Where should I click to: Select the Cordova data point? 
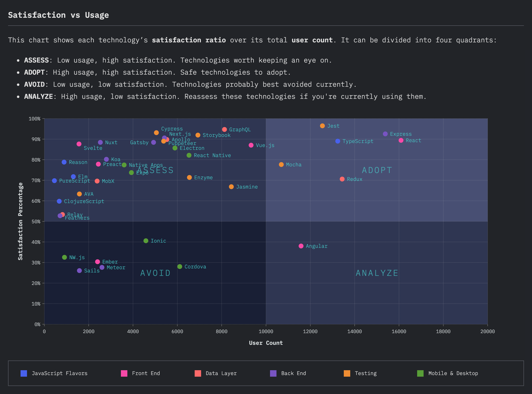click(180, 266)
